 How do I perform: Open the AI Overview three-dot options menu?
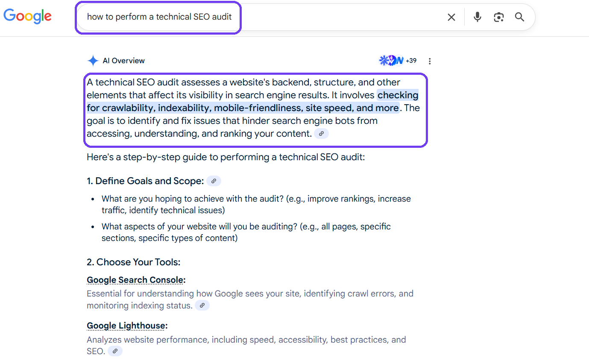click(430, 61)
